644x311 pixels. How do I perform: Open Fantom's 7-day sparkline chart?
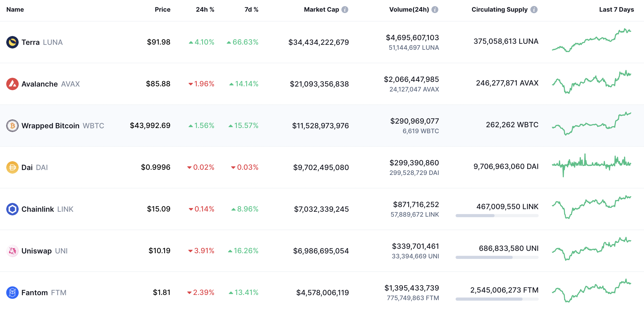[x=592, y=291]
